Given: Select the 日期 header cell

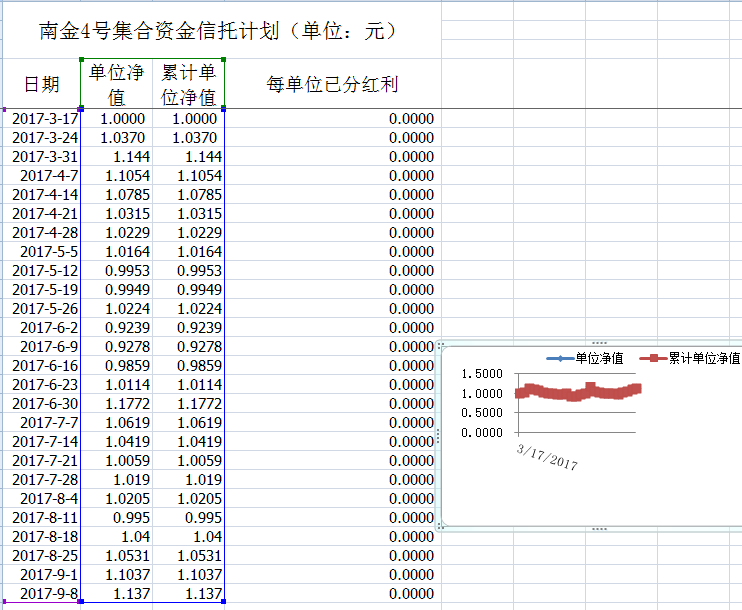Looking at the screenshot, I should [x=41, y=84].
